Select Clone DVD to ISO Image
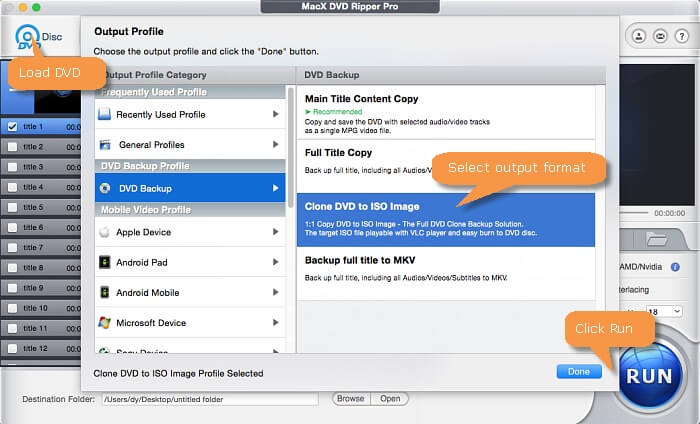 (x=446, y=220)
